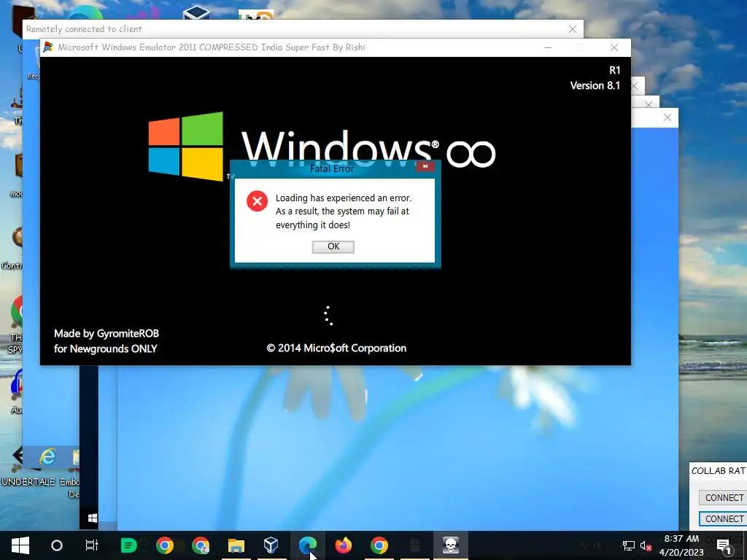
Task: Close the Fatal Error dialog
Action: click(x=425, y=166)
